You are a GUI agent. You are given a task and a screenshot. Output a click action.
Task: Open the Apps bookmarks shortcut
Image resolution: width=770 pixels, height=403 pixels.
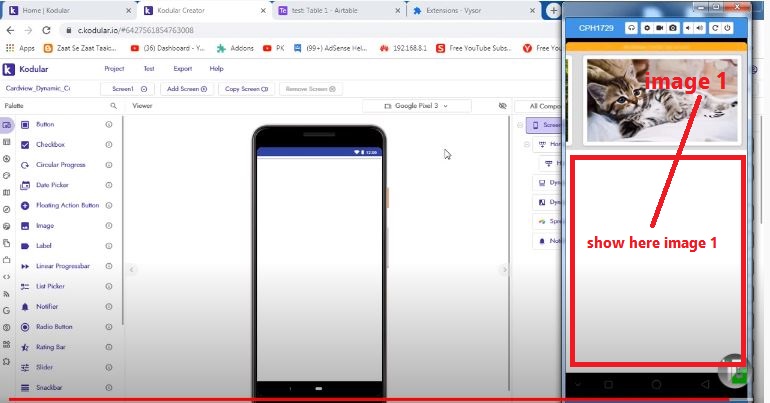(20, 48)
